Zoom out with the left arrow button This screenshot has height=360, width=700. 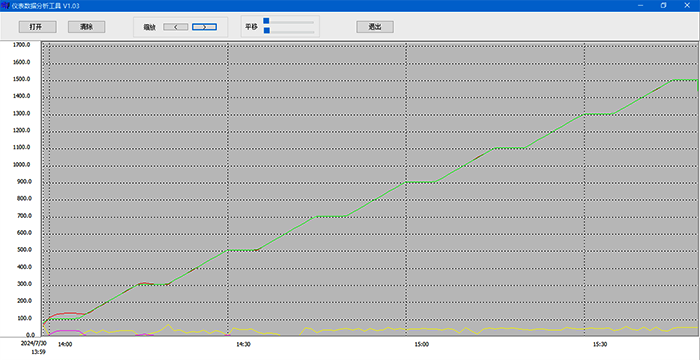coord(175,27)
